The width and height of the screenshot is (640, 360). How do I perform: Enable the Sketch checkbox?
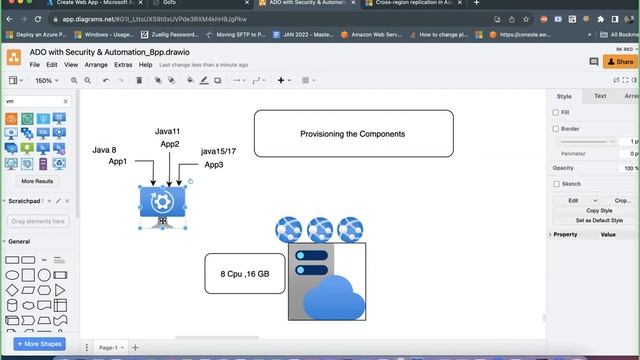coord(556,184)
